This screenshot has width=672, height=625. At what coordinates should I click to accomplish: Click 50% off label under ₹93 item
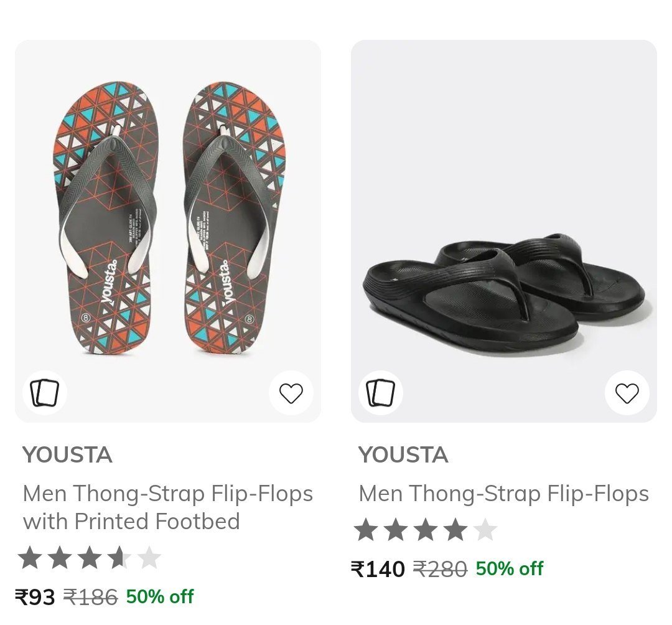[x=160, y=596]
